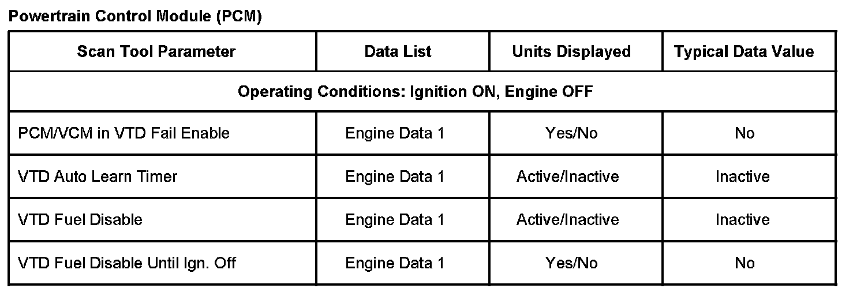Select the VTD Auto Learn Timer parameter
The image size is (868, 292).
point(98,176)
